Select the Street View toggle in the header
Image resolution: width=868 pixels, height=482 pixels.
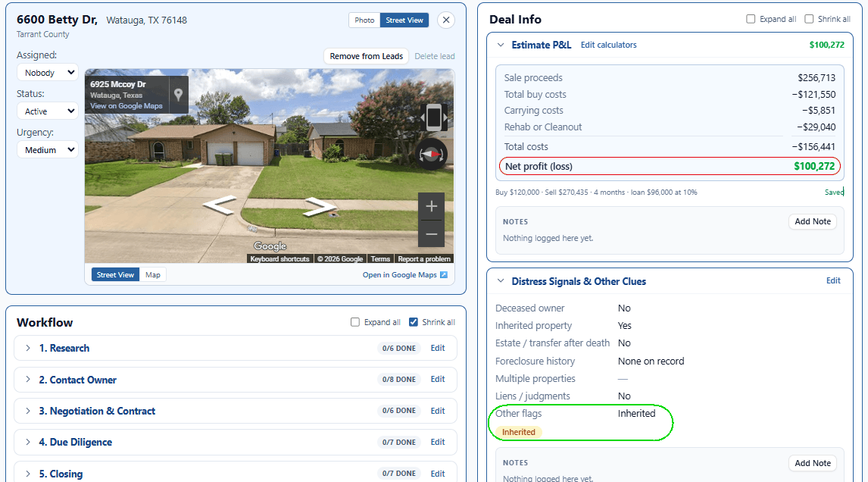[404, 20]
